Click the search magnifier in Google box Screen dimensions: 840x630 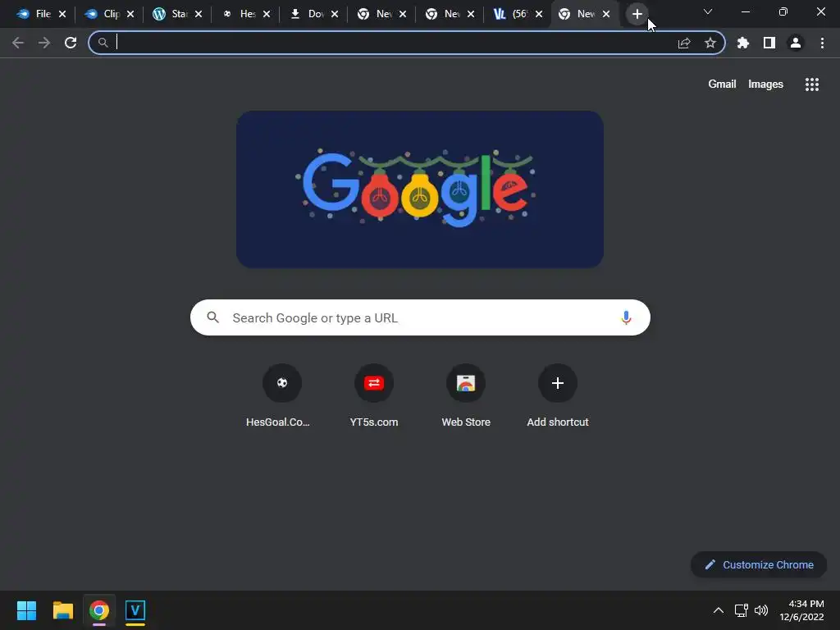click(x=213, y=317)
